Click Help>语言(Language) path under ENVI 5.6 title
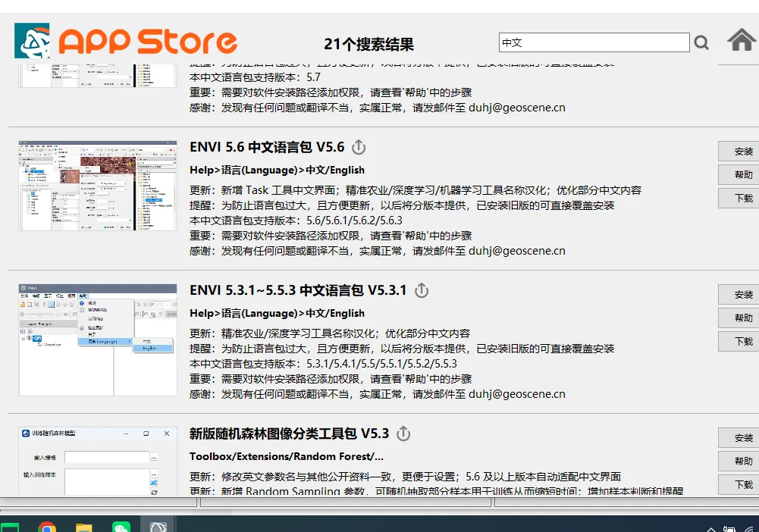 (277, 171)
